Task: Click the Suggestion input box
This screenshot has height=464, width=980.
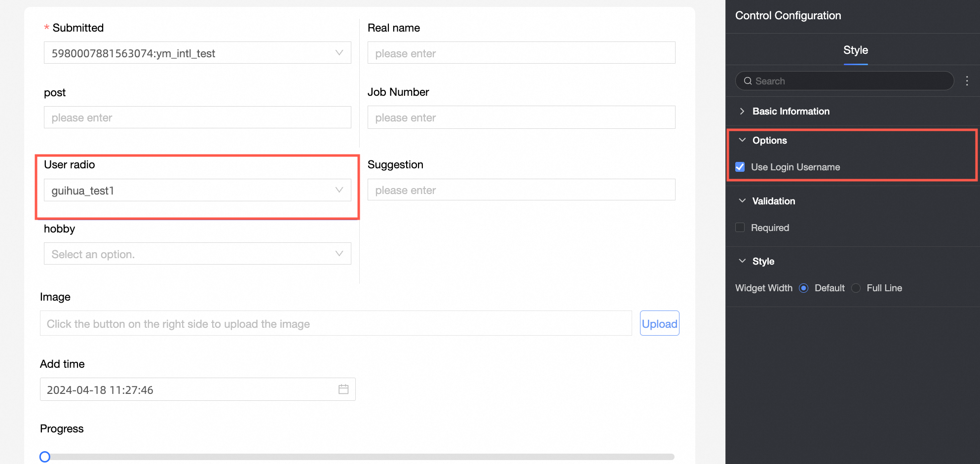Action: 521,190
